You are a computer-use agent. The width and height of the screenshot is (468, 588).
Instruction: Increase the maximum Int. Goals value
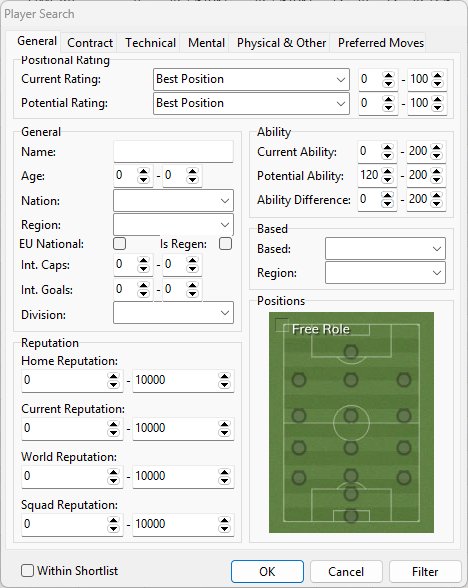[192, 285]
